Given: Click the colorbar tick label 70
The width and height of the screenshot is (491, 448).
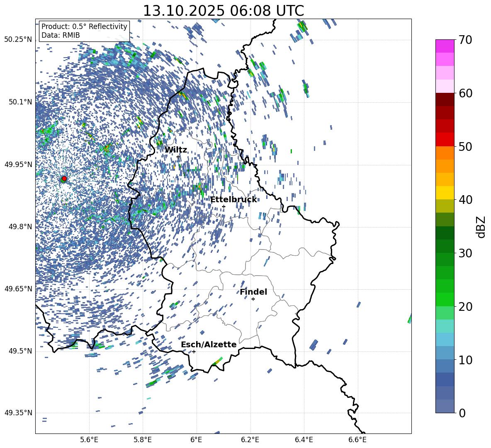Looking at the screenshot, I should point(465,40).
